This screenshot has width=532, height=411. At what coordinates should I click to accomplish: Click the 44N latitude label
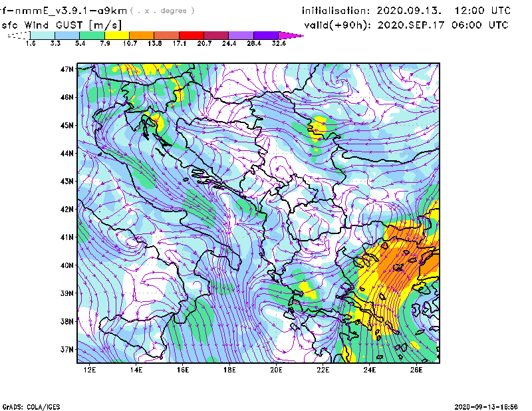67,154
